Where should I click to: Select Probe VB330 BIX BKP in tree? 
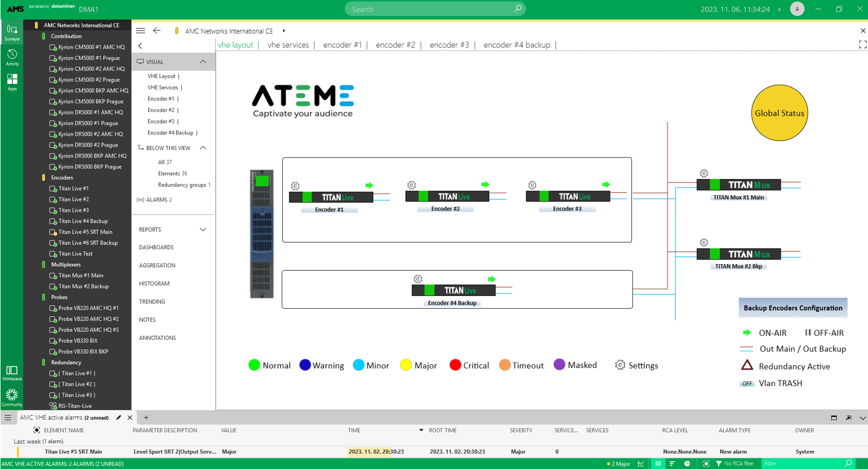click(x=83, y=351)
